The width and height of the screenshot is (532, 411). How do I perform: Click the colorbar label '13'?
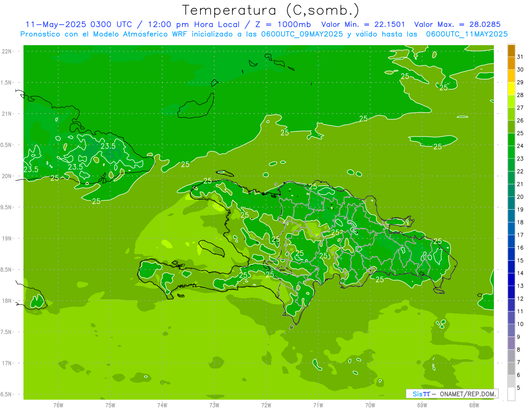(x=520, y=286)
